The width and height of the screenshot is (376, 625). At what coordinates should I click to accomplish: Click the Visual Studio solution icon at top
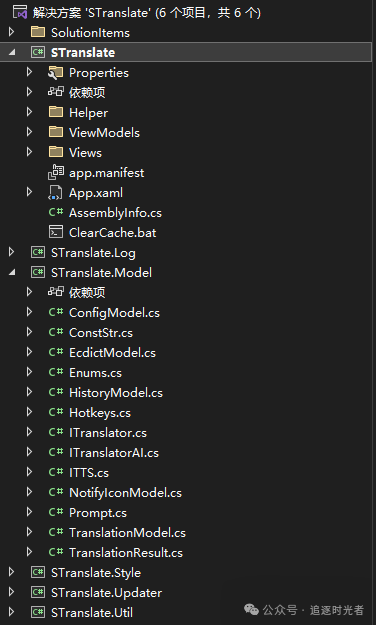pos(20,12)
